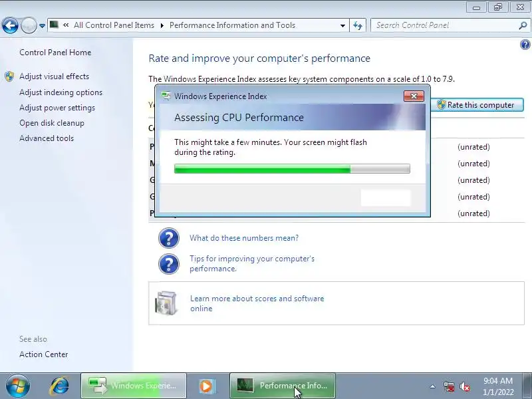Open the blue Help icon
The image size is (532, 399).
(x=525, y=45)
